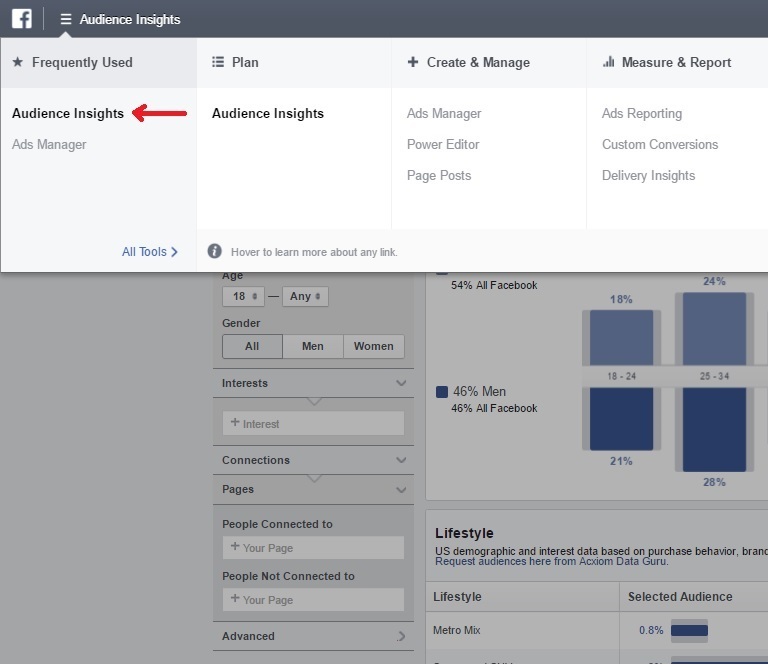Click the Frequently Used column heading
This screenshot has height=665, width=768.
click(x=82, y=62)
